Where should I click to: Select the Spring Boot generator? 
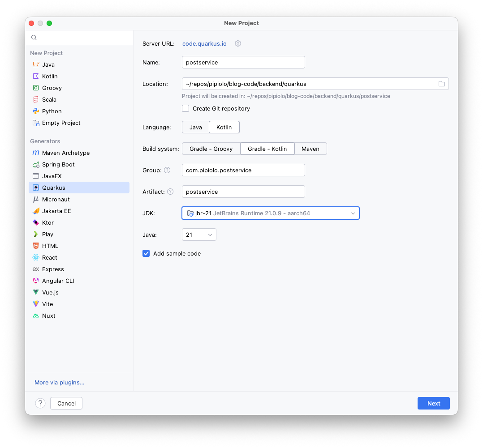point(58,164)
